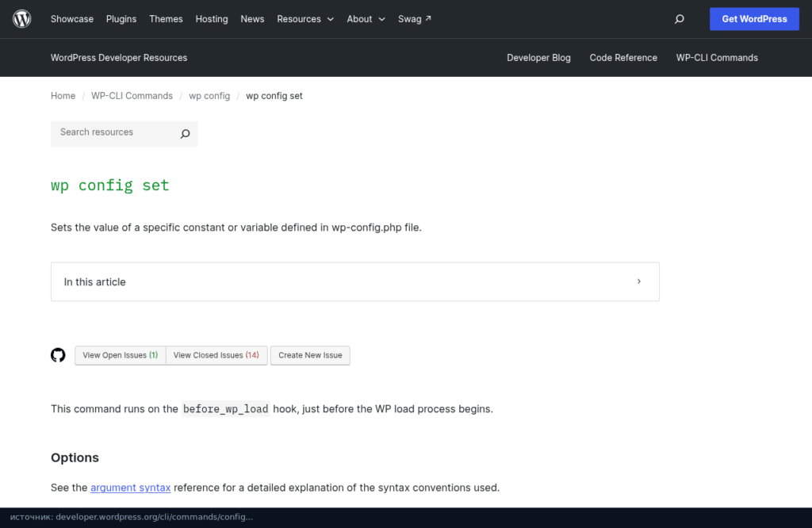812x528 pixels.
Task: Open the Plugins menu item
Action: point(121,19)
